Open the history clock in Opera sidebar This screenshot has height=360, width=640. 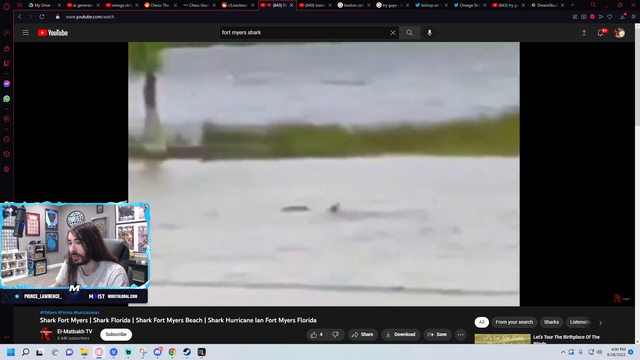click(x=7, y=139)
